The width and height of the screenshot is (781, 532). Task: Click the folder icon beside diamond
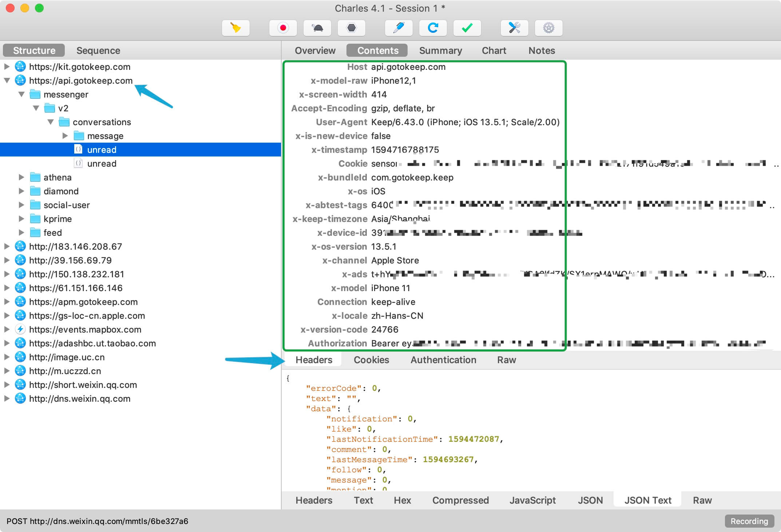click(35, 191)
